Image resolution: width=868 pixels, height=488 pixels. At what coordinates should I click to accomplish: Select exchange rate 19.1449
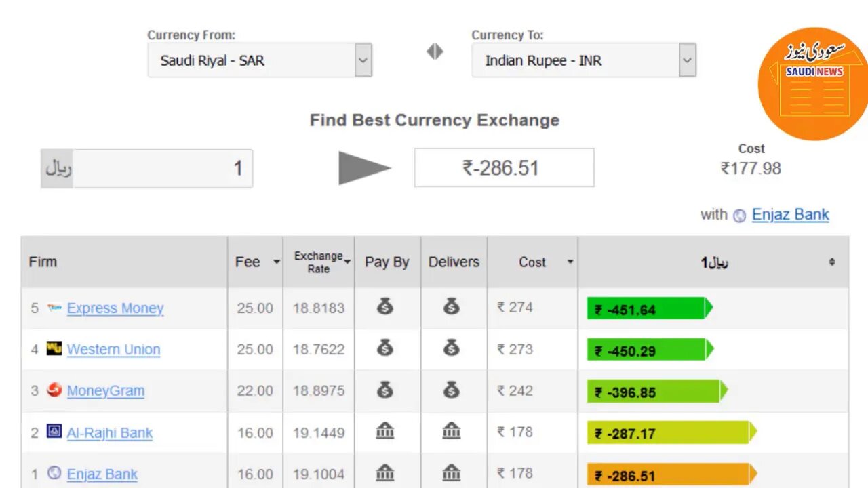coord(319,433)
